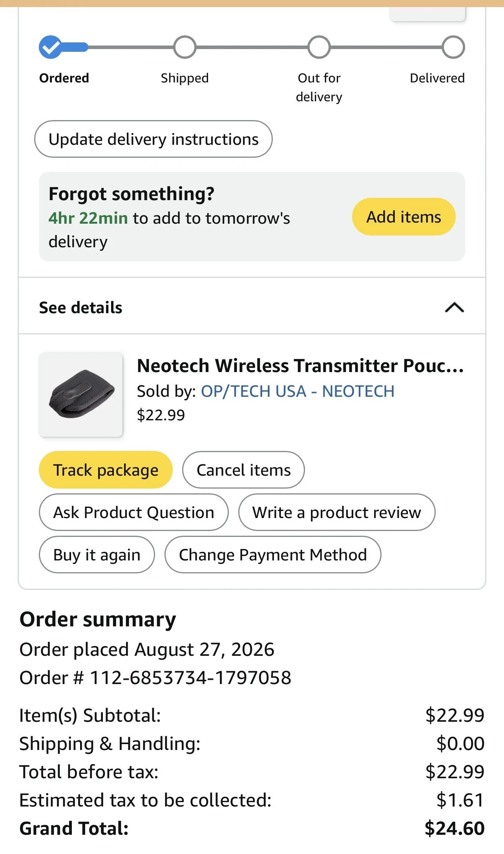Tap Update delivery instructions button

tap(153, 139)
